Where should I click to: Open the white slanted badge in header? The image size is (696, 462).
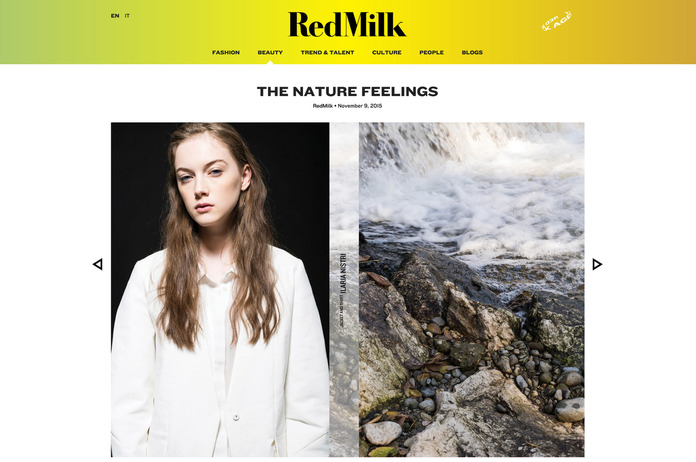pyautogui.click(x=556, y=21)
